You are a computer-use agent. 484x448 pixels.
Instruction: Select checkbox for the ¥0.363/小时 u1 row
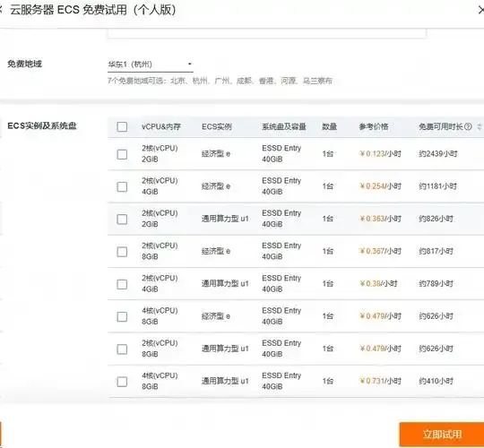(x=122, y=219)
